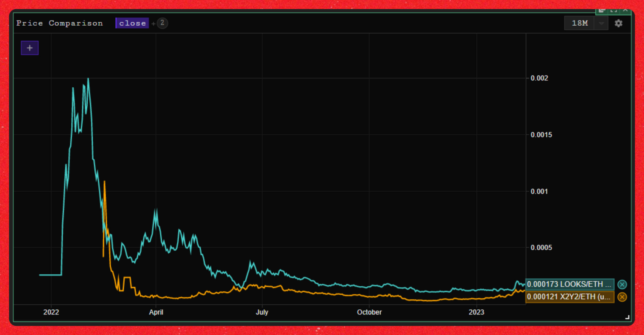
Task: Click the teal LOOKS/ETH price label
Action: (x=569, y=285)
